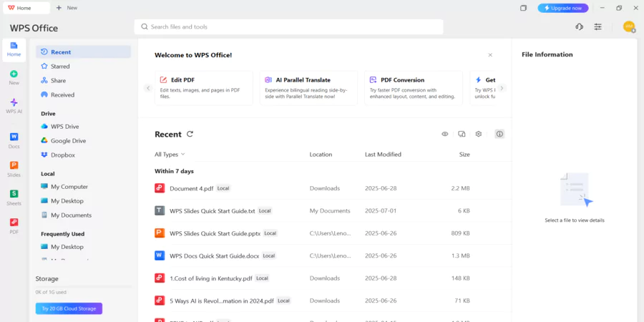Sort by Size column header

(464, 155)
